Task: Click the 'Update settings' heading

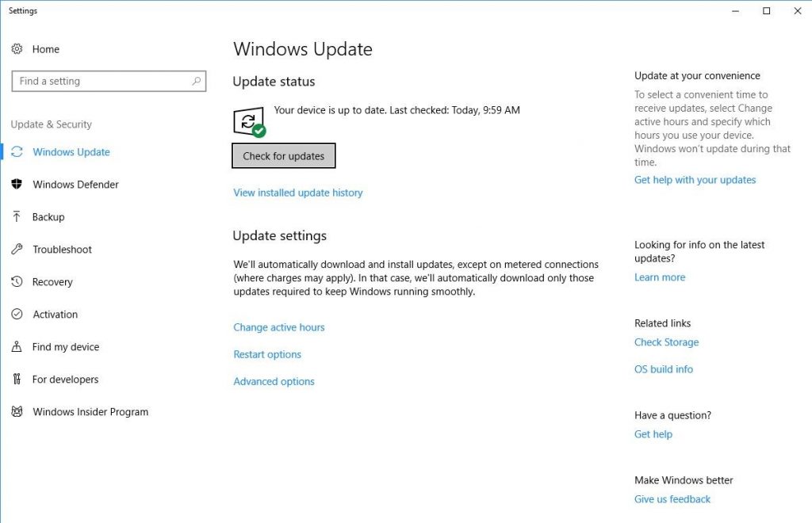Action: pyautogui.click(x=280, y=236)
